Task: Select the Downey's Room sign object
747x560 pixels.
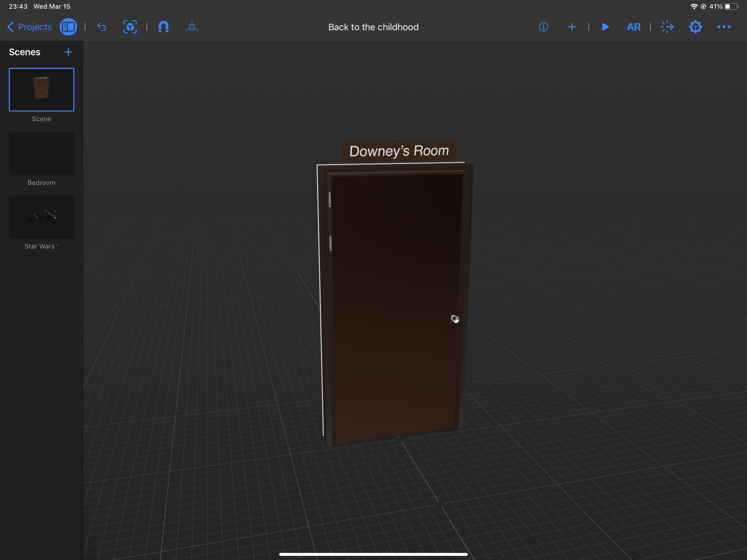Action: tap(399, 151)
